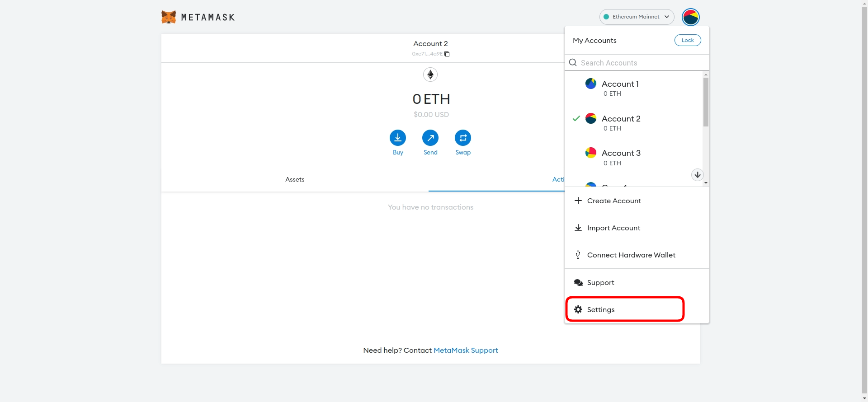Switch to the Assets tab
868x402 pixels.
click(295, 179)
